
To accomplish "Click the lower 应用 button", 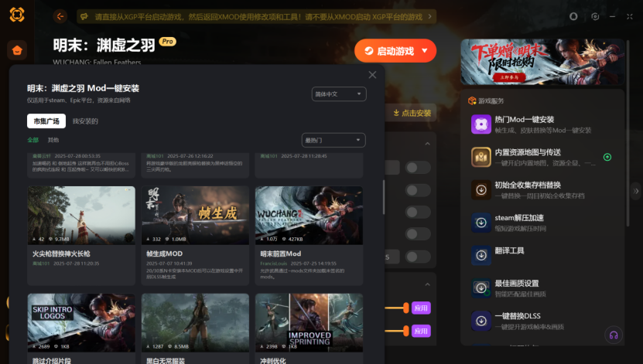I will coord(421,331).
